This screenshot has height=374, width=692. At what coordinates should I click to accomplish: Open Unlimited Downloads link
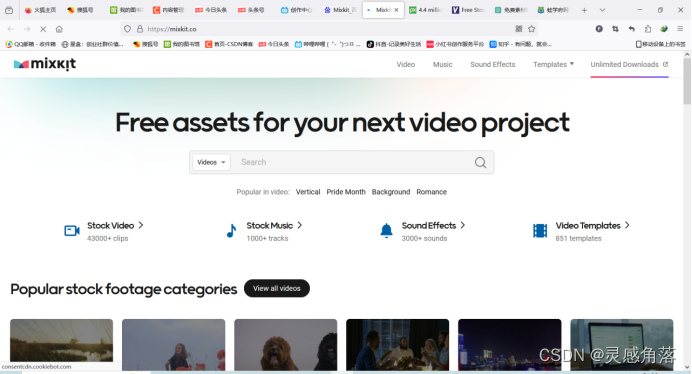pyautogui.click(x=629, y=64)
